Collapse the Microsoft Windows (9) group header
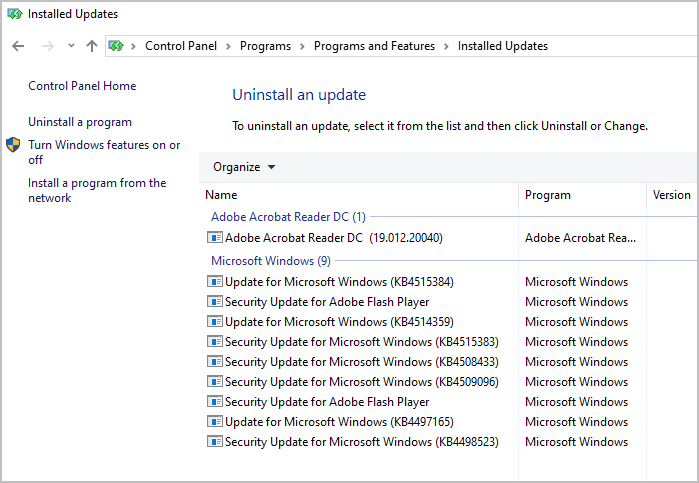The height and width of the screenshot is (483, 699). coord(271,260)
